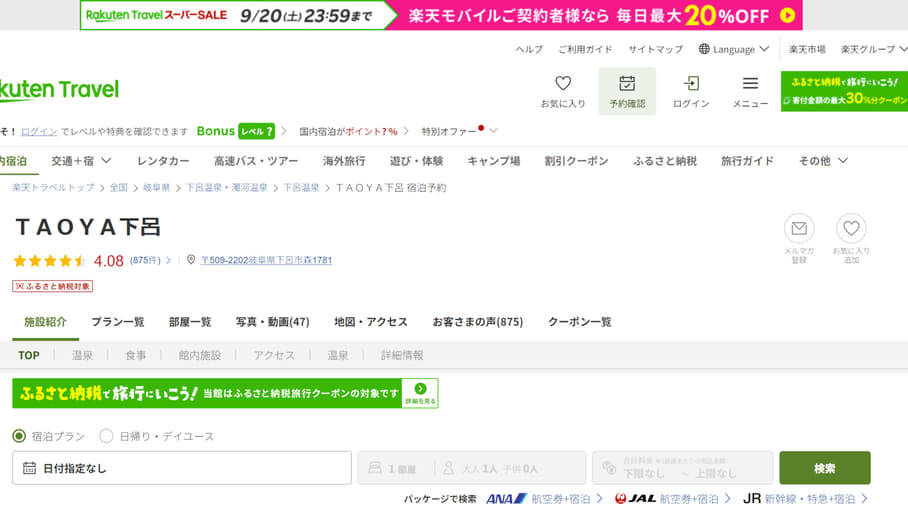
Task: Click the Bonus レベル? badge
Action: pos(235,131)
